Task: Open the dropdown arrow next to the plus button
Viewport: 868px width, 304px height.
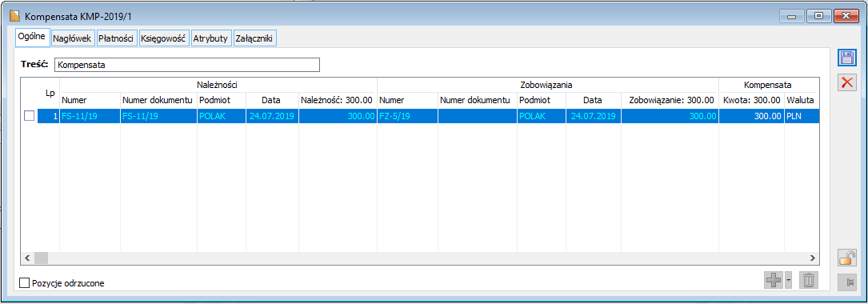Action: [788, 281]
